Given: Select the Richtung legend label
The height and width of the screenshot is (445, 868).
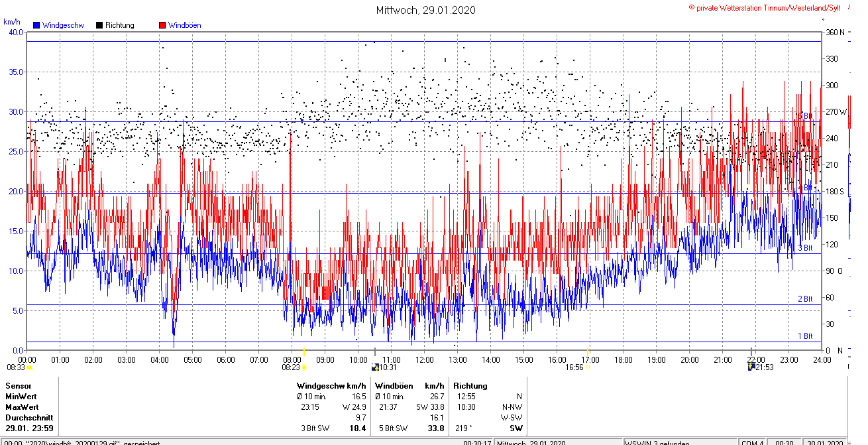Looking at the screenshot, I should [120, 25].
